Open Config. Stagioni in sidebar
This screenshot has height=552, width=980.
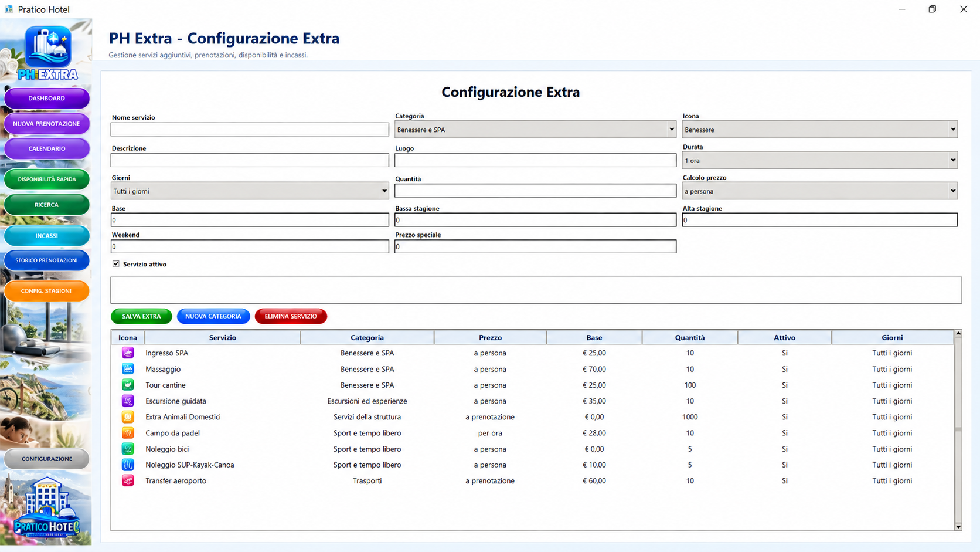point(47,291)
